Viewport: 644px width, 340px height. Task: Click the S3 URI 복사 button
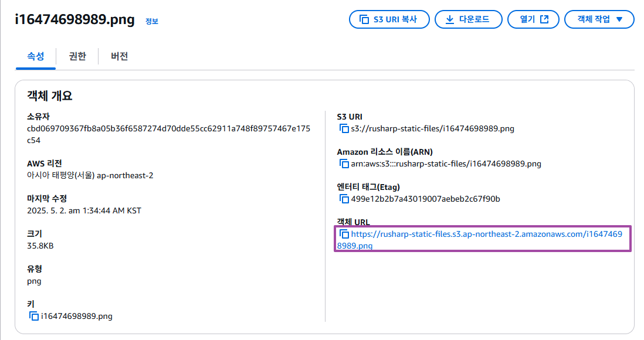coord(389,19)
